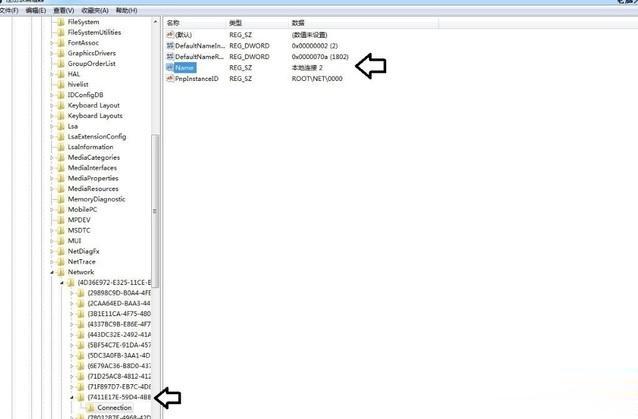Click the MediaProperties folder icon
The width and height of the screenshot is (638, 419).
[61, 179]
